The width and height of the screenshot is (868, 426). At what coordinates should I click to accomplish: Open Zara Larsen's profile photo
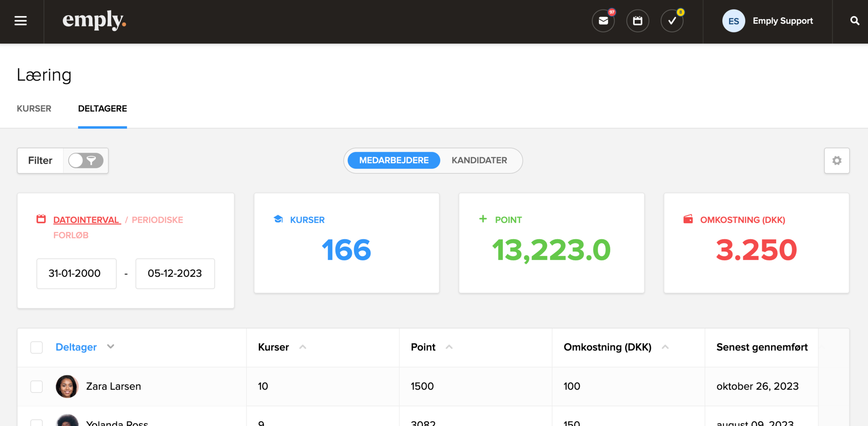point(67,386)
